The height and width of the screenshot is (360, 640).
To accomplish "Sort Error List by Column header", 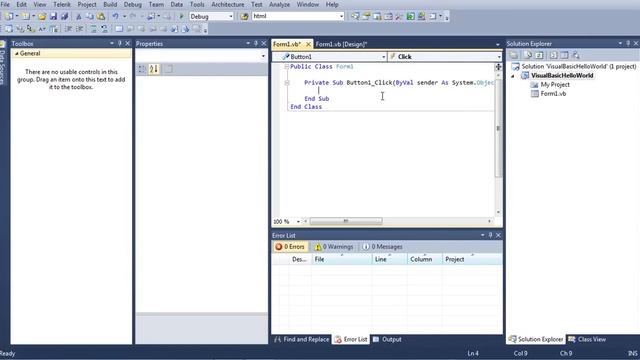I will pyautogui.click(x=425, y=259).
